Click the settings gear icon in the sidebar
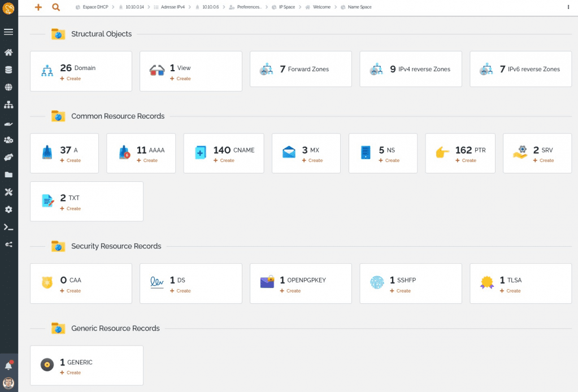The height and width of the screenshot is (392, 578). (x=8, y=210)
